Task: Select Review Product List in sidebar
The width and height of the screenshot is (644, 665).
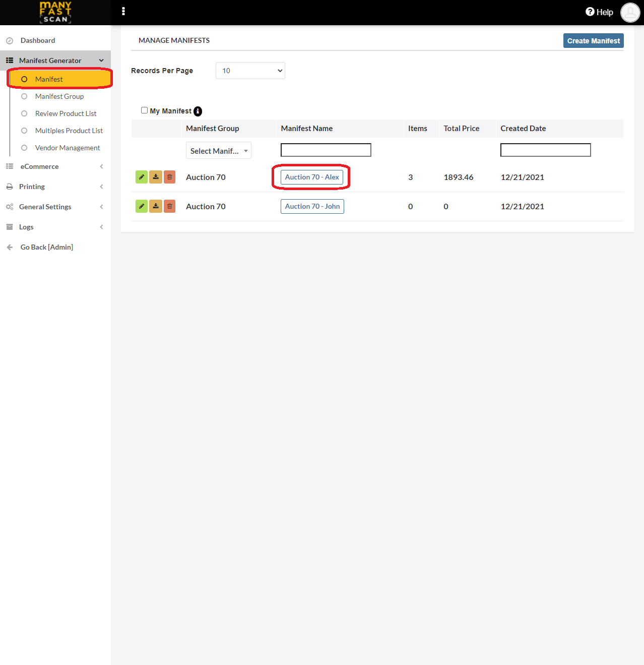Action: (x=66, y=113)
